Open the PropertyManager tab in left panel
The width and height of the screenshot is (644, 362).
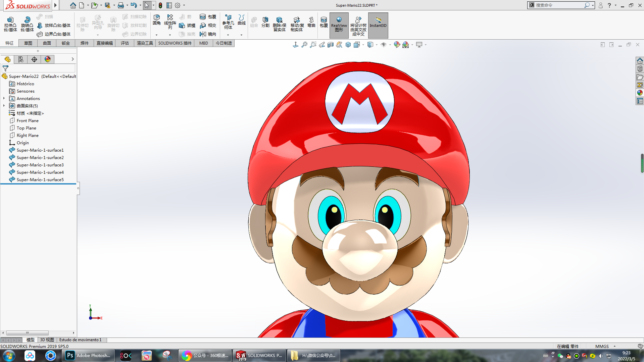pos(21,59)
